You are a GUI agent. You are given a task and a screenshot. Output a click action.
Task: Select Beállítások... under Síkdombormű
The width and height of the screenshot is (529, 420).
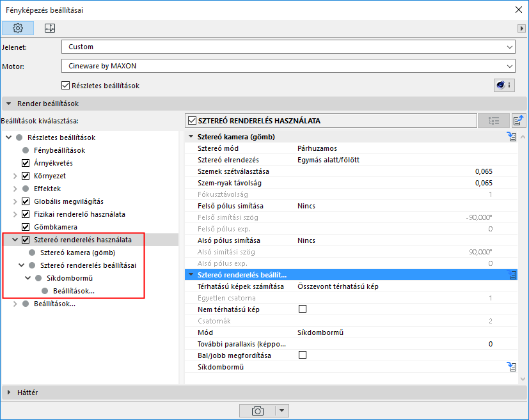pyautogui.click(x=74, y=292)
